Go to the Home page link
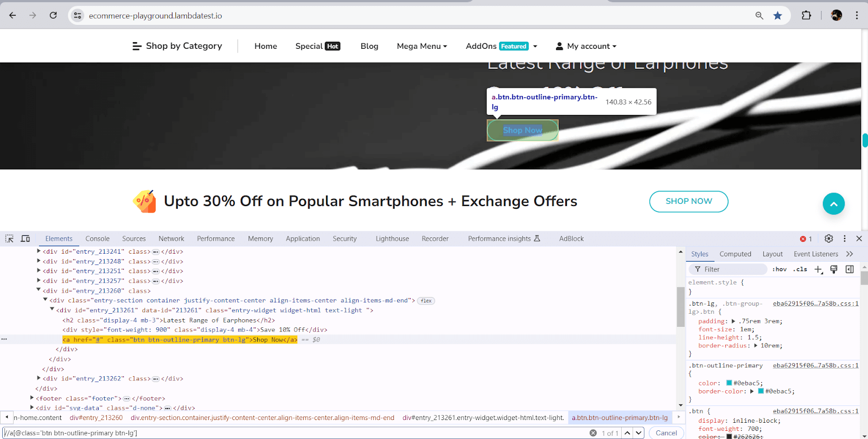 (x=266, y=46)
